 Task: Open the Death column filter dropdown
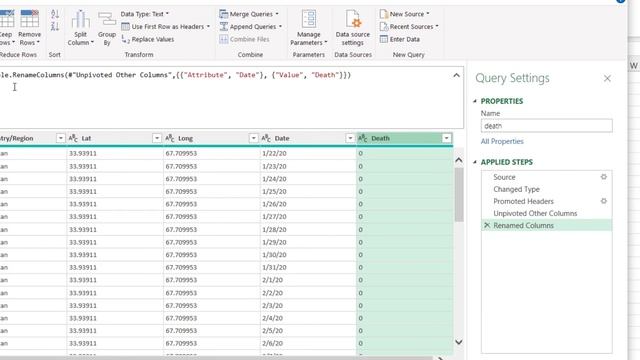pyautogui.click(x=447, y=138)
